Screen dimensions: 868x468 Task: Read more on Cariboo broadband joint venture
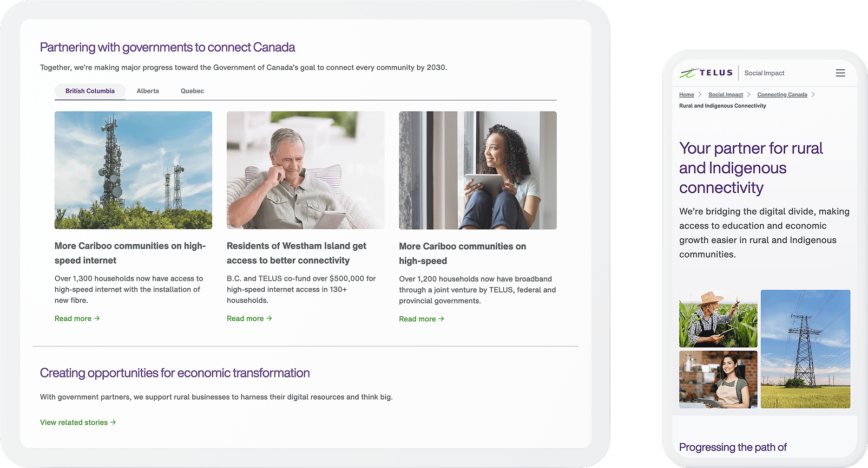coord(422,319)
